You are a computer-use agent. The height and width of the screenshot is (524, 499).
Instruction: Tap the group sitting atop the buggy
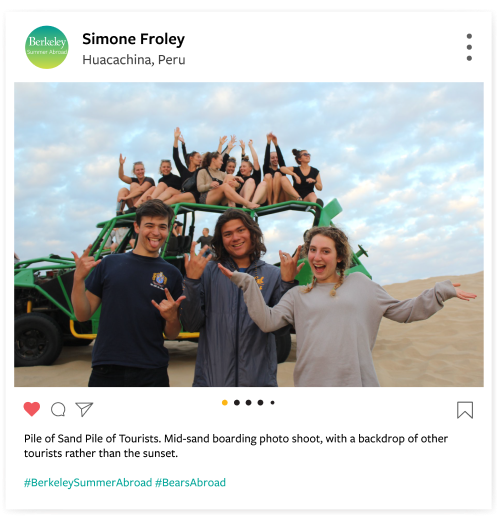click(x=219, y=174)
